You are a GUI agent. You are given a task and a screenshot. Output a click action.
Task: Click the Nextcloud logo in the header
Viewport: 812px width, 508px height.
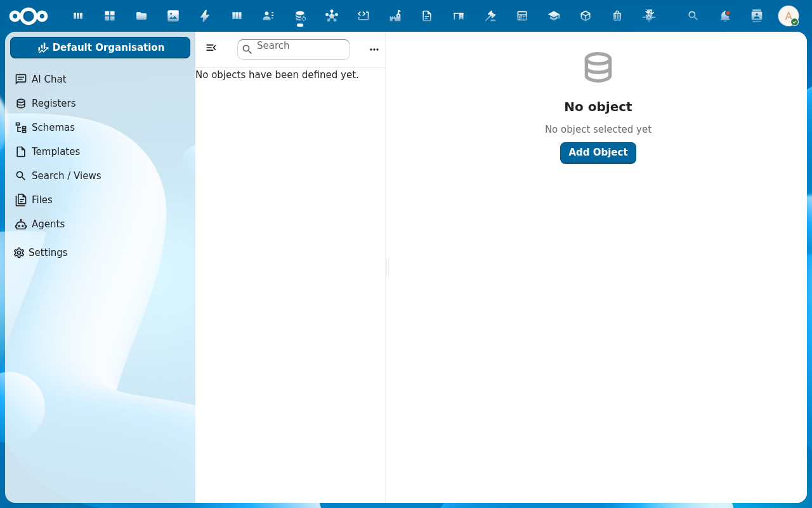tap(29, 16)
